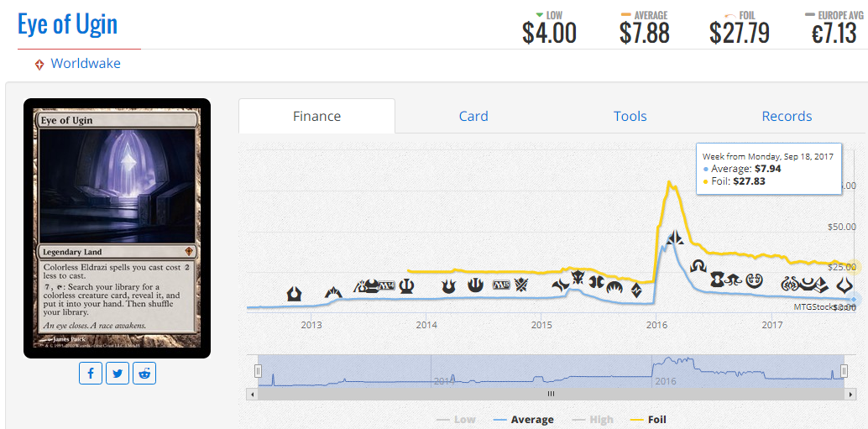Share card on Reddit

click(x=144, y=374)
